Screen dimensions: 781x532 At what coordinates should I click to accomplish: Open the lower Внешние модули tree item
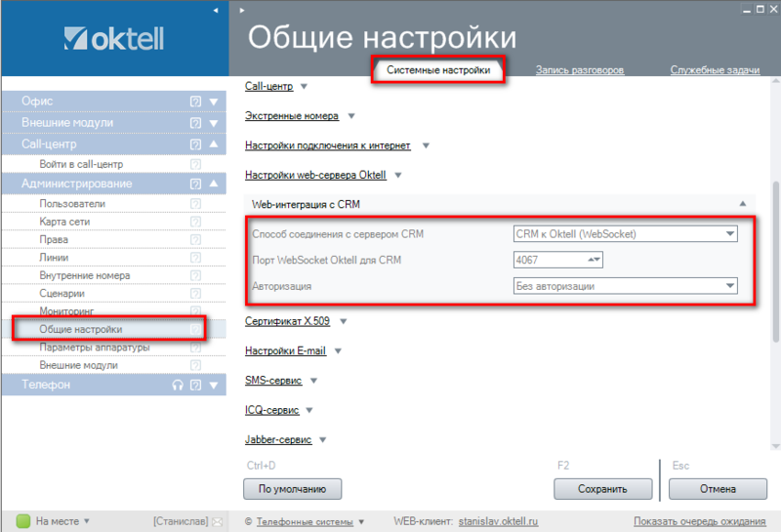pyautogui.click(x=79, y=365)
